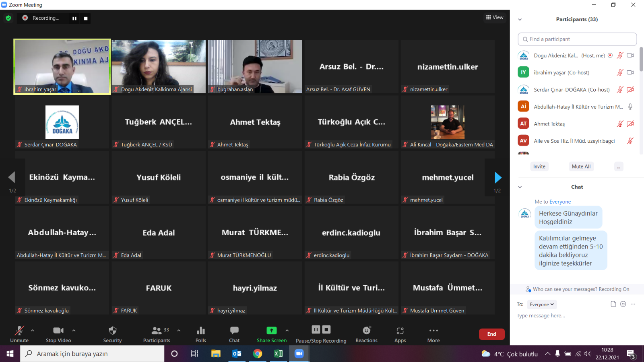Click microphone icon for Abdullah-Hatay İl Kültür
644x362 pixels.
tap(630, 107)
